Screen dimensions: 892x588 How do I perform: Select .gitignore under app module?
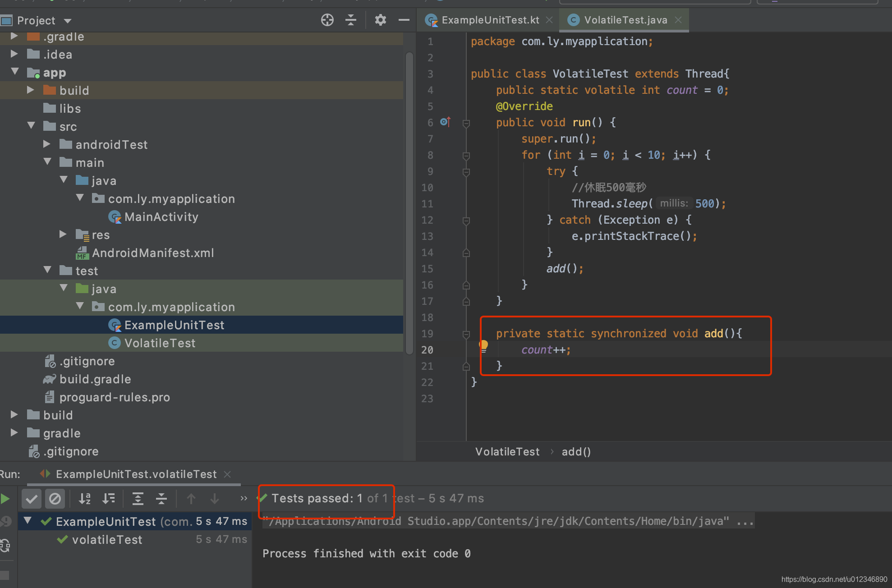pyautogui.click(x=79, y=361)
